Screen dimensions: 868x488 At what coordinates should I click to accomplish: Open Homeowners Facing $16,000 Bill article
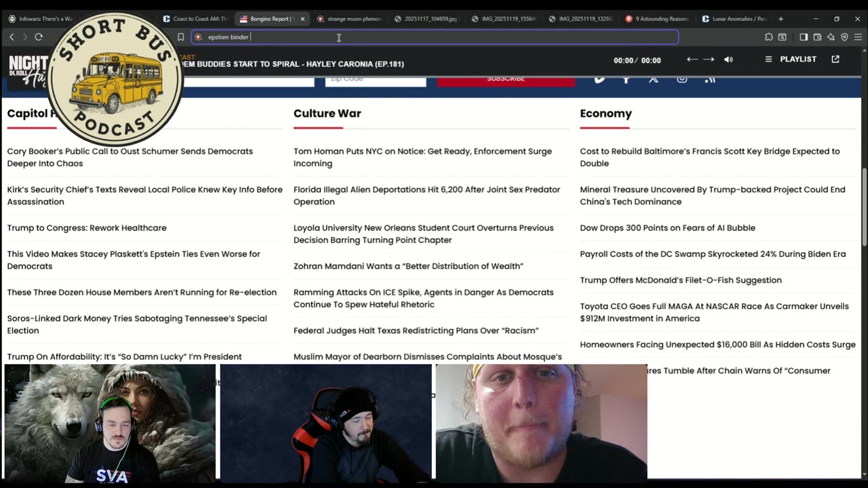pyautogui.click(x=717, y=344)
